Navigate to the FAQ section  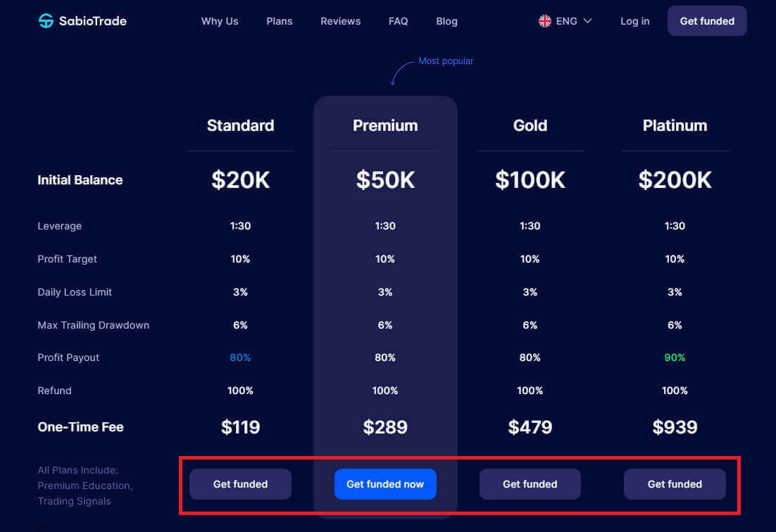(398, 21)
